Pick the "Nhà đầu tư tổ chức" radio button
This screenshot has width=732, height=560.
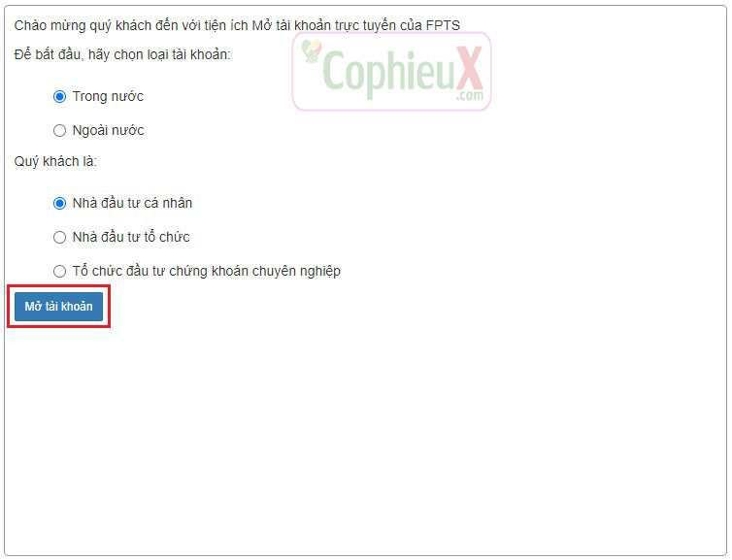click(x=59, y=237)
